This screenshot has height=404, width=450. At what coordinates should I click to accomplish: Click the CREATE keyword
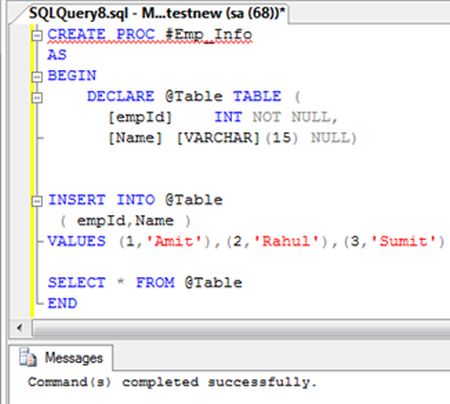point(77,34)
